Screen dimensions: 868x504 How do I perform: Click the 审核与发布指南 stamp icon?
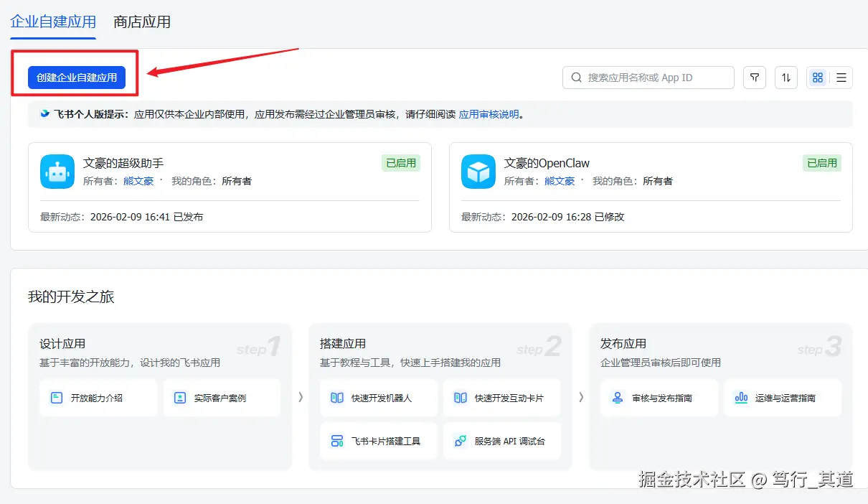point(618,398)
